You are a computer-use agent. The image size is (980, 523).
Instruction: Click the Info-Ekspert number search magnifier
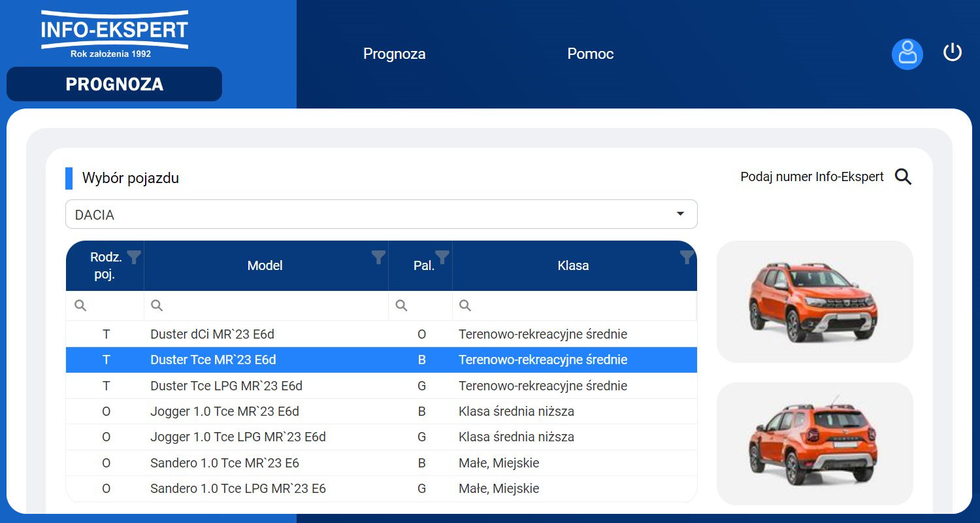tap(903, 177)
